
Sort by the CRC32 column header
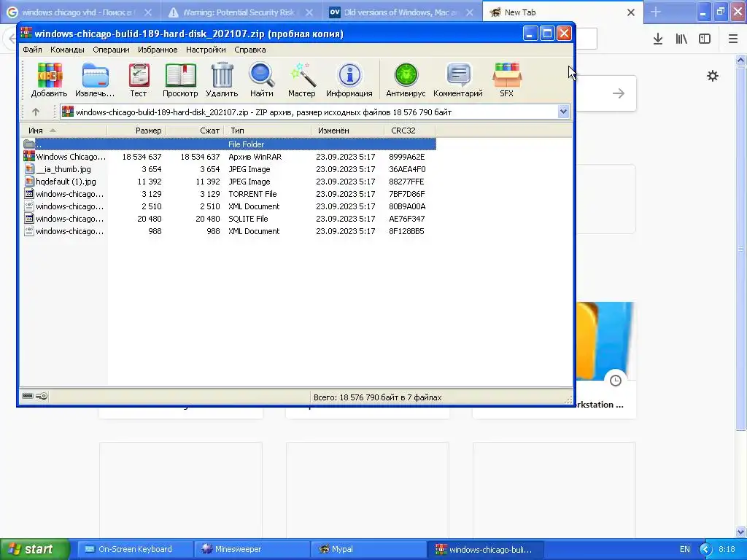click(410, 131)
